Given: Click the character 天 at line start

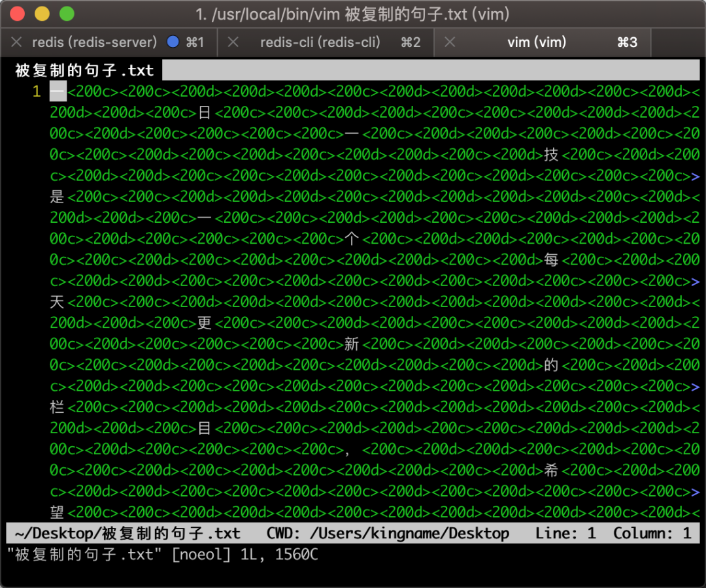Looking at the screenshot, I should (x=57, y=302).
